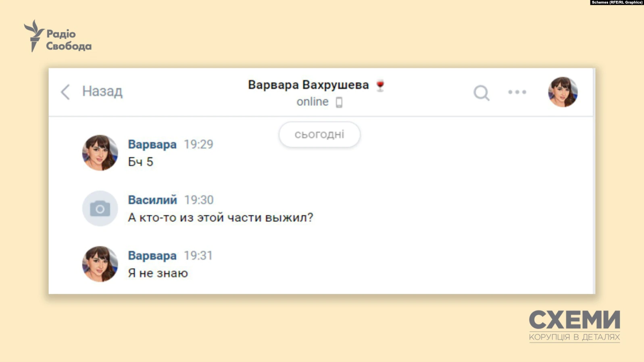Click Василий's camera placeholder avatar
The width and height of the screenshot is (644, 362).
pos(100,208)
